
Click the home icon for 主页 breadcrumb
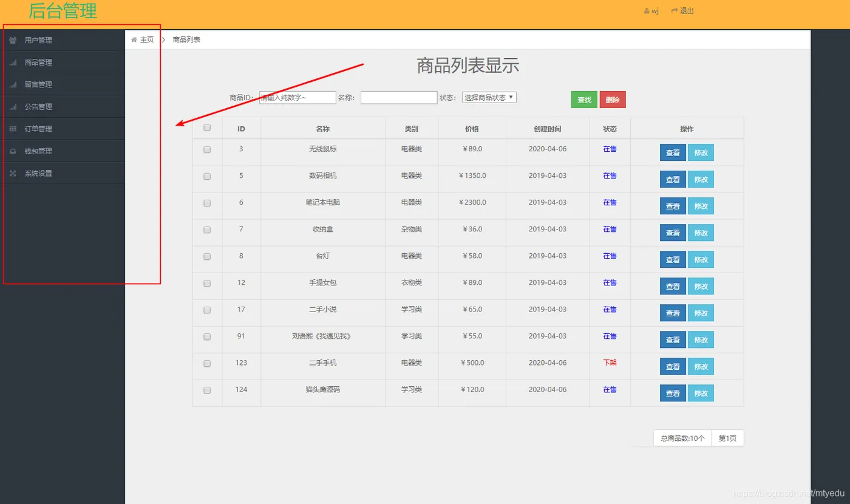click(x=134, y=39)
